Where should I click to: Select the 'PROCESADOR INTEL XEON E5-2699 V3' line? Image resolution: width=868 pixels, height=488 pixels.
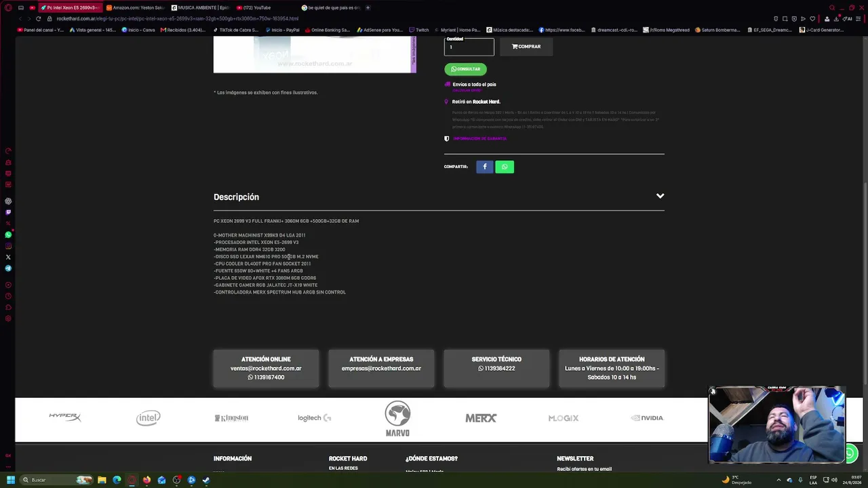click(x=256, y=243)
